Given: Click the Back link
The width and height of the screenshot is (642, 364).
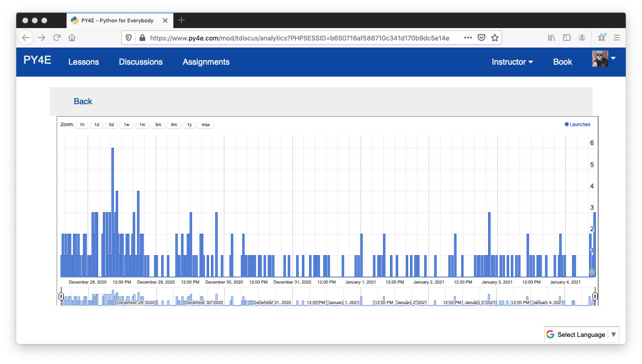Looking at the screenshot, I should [83, 101].
